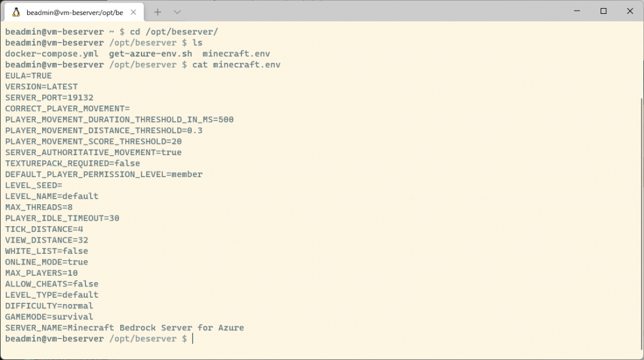Click the minecraft.env filename in ls output
644x360 pixels.
236,54
